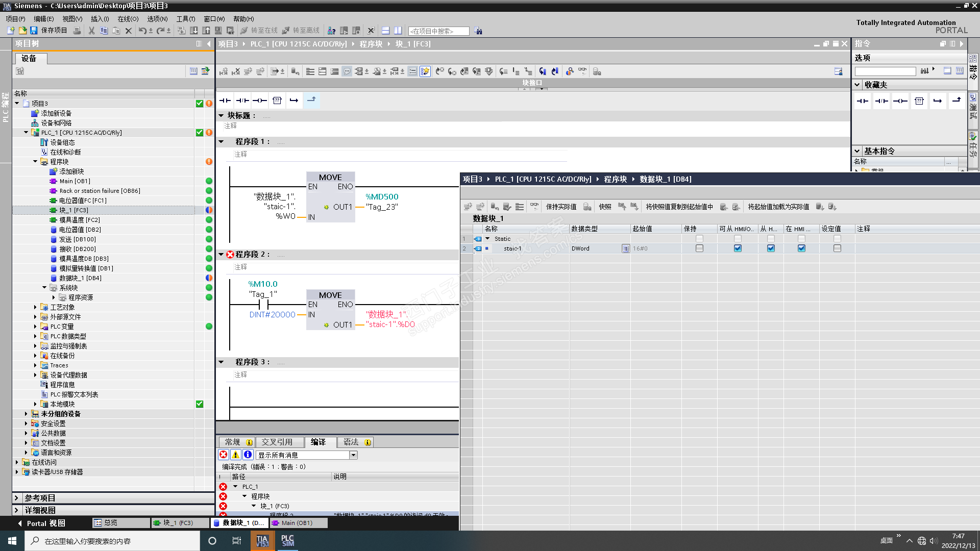Click the project search input field
Screen dimensions: 980x551
click(x=438, y=31)
